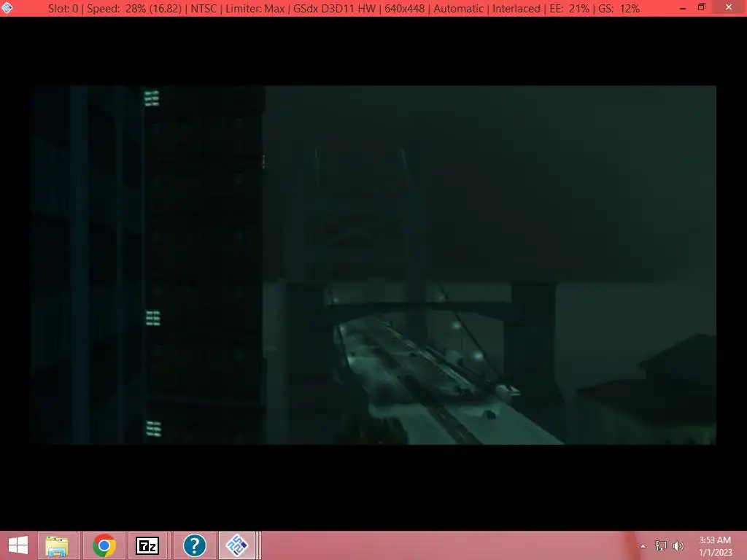The image size is (747, 560).
Task: Launch Google Chrome from the taskbar
Action: tap(104, 545)
